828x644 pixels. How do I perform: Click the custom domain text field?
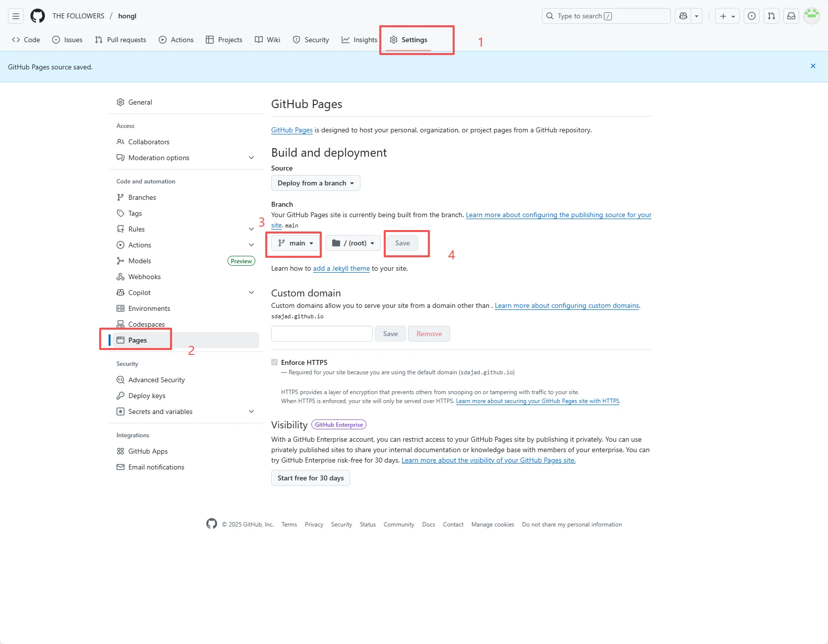click(x=322, y=334)
